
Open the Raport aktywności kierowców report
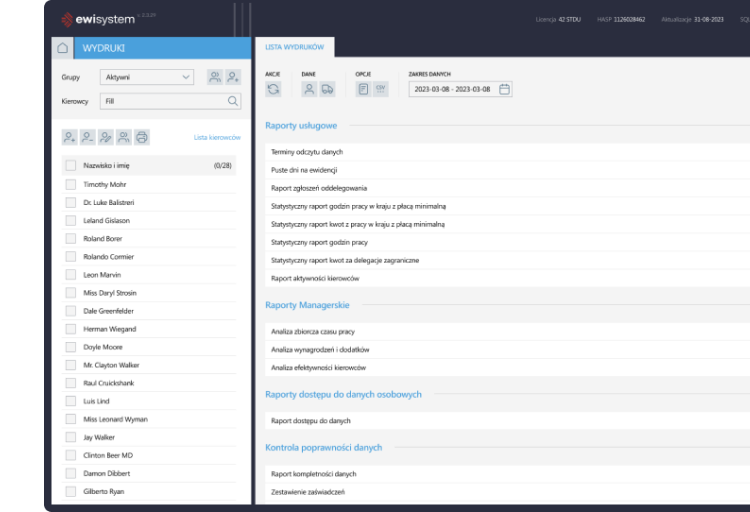pyautogui.click(x=315, y=278)
